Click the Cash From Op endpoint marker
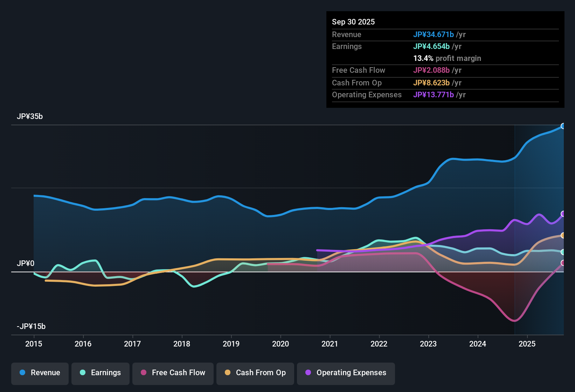This screenshot has height=392, width=575. [x=563, y=236]
